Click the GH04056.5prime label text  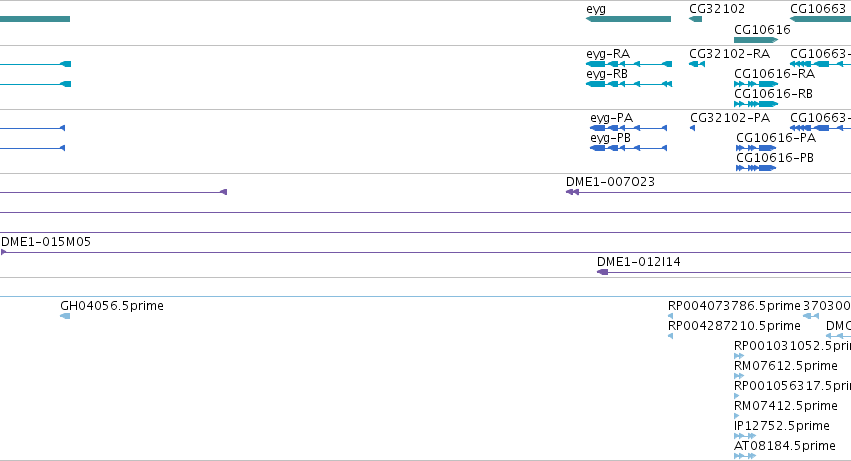(112, 306)
